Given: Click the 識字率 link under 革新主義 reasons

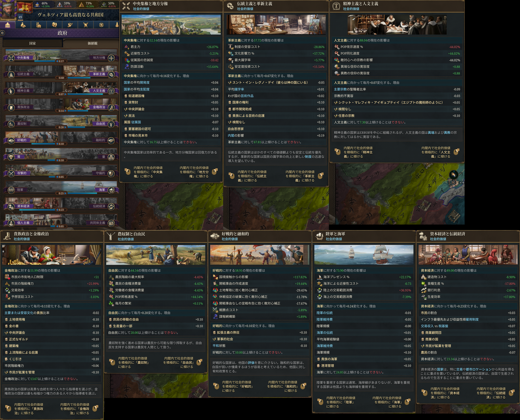Looking at the screenshot, I should pyautogui.click(x=239, y=89).
